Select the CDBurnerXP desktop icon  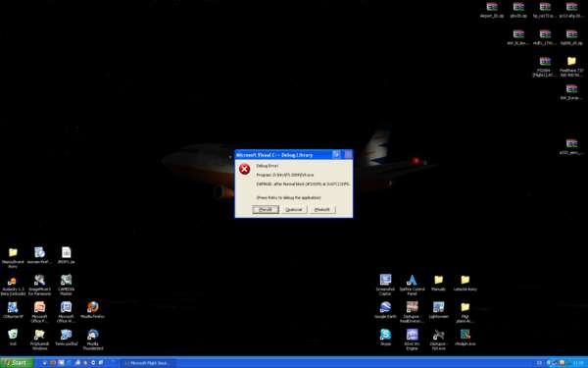tap(13, 310)
